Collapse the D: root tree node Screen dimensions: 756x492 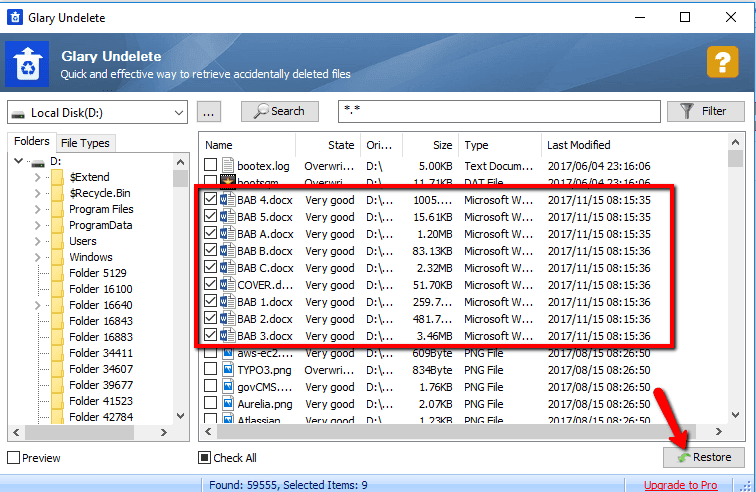[x=18, y=161]
